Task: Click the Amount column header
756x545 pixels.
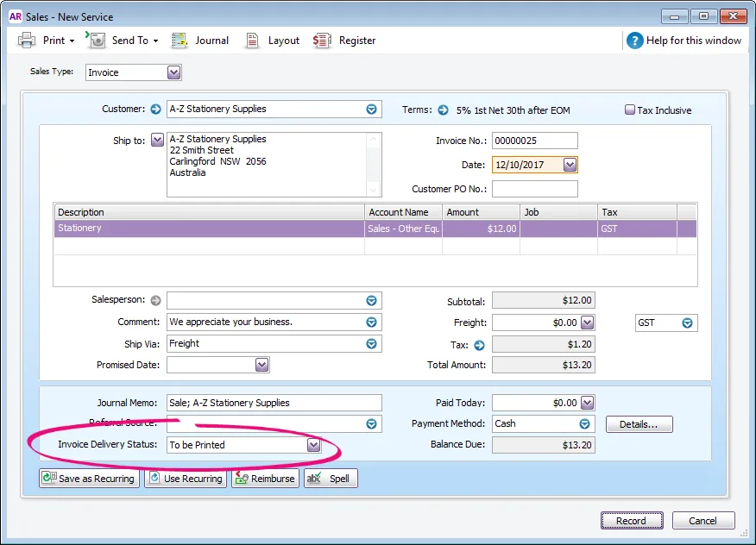Action: pyautogui.click(x=482, y=212)
